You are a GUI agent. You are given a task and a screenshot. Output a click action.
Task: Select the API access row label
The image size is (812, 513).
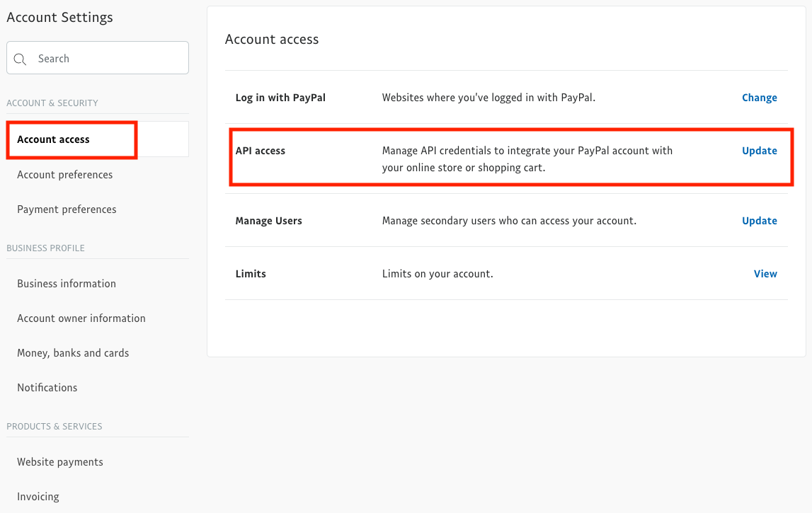pos(261,151)
